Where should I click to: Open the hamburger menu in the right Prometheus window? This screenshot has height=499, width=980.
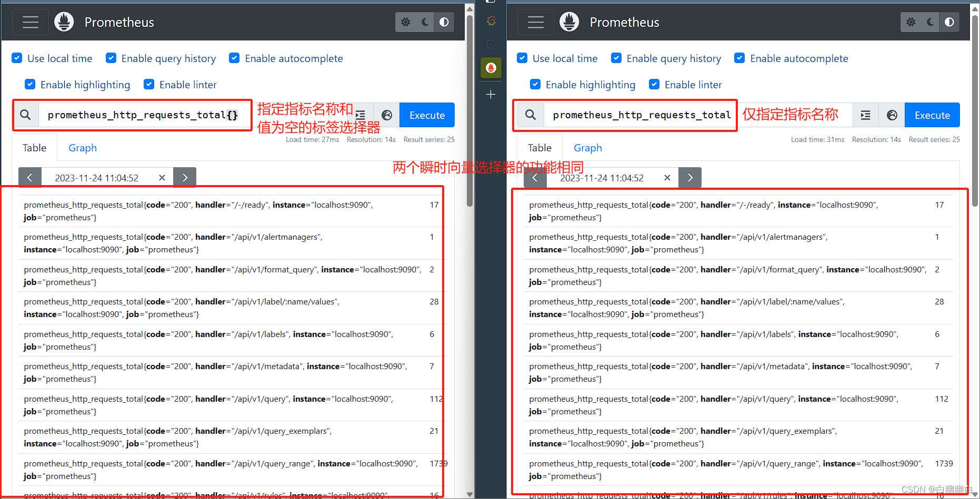click(536, 22)
